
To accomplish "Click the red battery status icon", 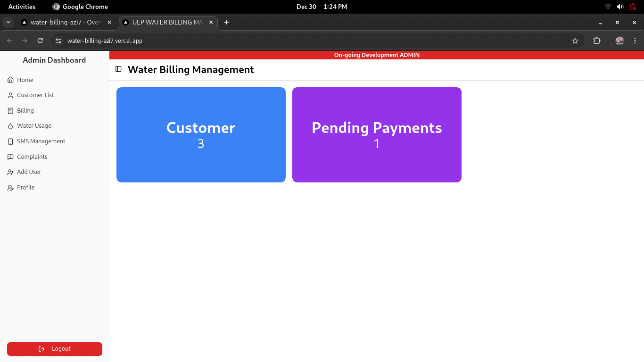I will [x=633, y=7].
